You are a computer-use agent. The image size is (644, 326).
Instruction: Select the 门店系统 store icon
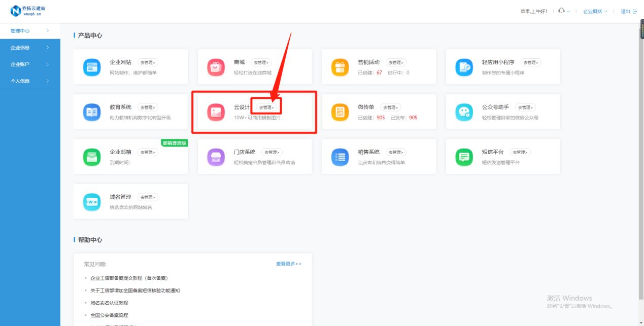coord(216,157)
